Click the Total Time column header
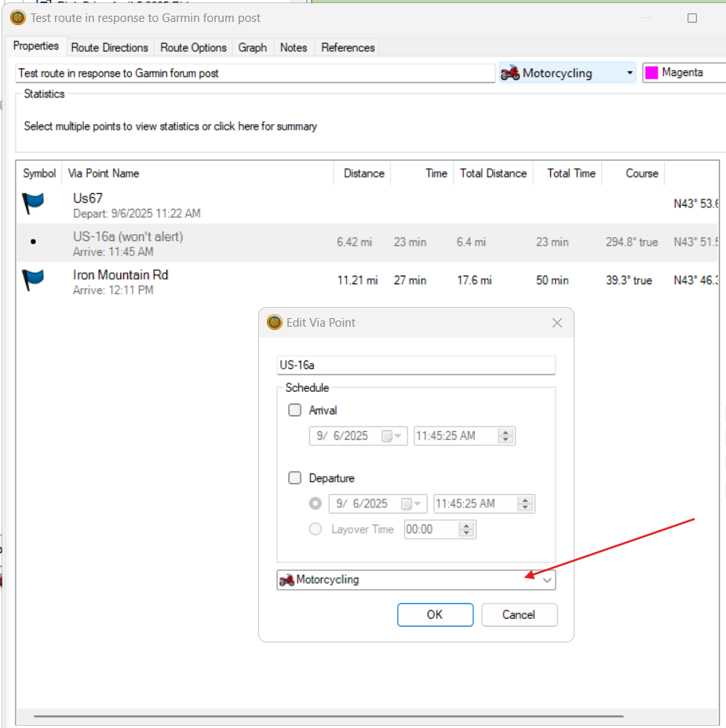This screenshot has width=726, height=728. (567, 174)
